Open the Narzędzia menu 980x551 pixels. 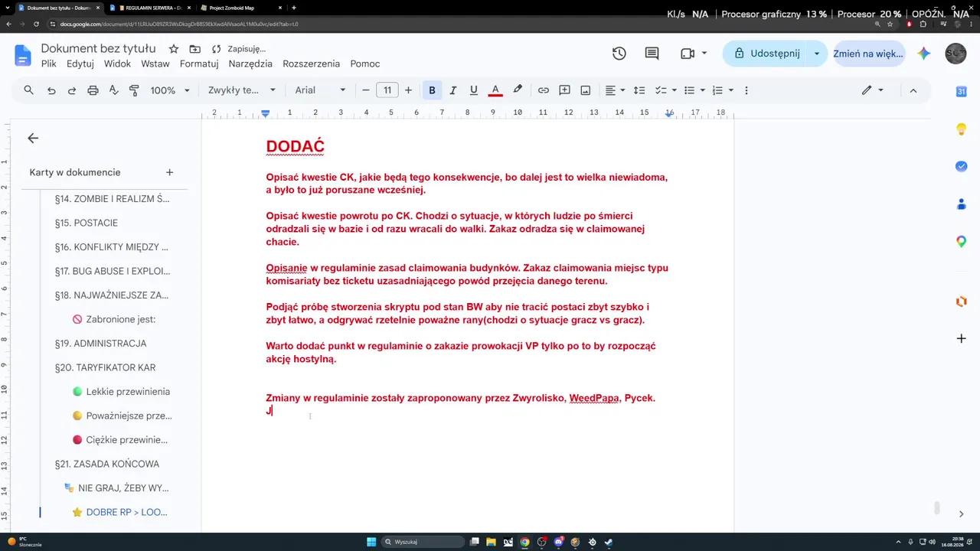tap(250, 64)
